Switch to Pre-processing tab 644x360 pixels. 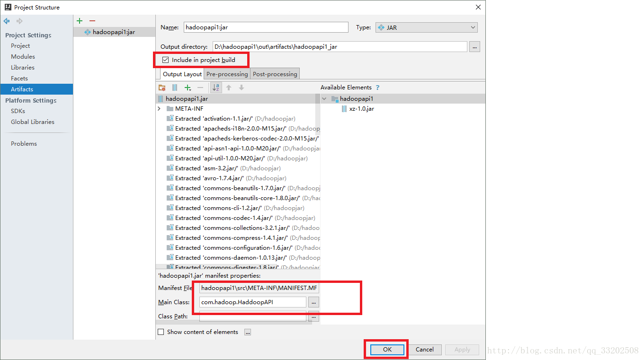tap(227, 74)
